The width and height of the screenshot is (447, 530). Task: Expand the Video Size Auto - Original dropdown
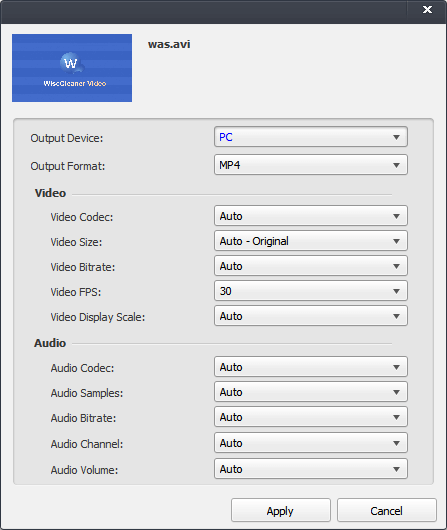311,241
